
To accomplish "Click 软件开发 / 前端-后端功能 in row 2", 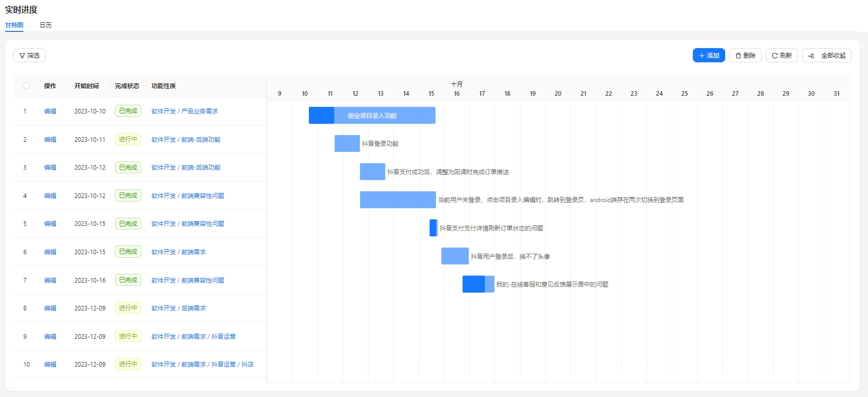I will tap(186, 139).
